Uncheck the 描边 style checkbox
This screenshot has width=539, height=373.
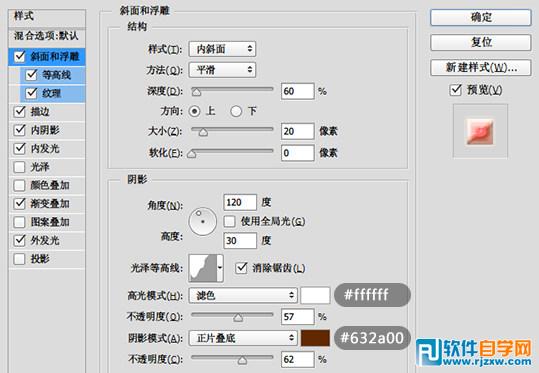(20, 111)
